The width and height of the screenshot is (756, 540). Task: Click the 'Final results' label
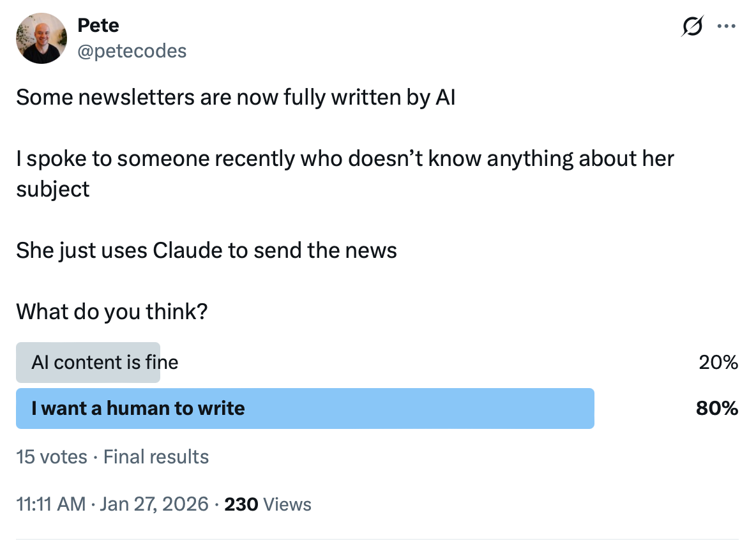[156, 457]
